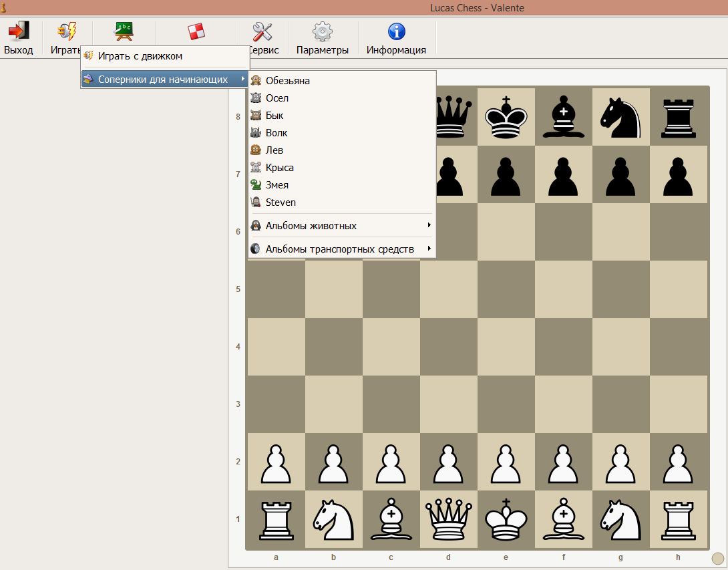Screen dimensions: 728x570
Task: Click the white queen on d1
Action: pyautogui.click(x=449, y=519)
